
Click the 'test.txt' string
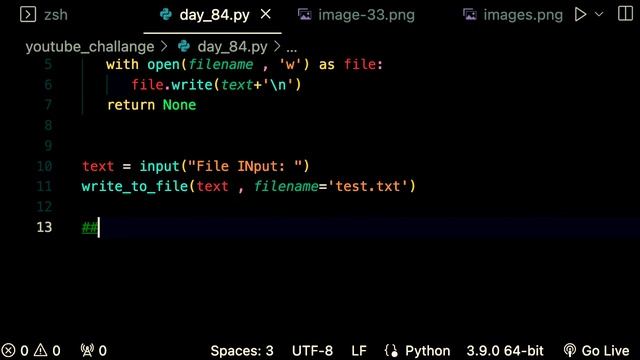pos(368,187)
